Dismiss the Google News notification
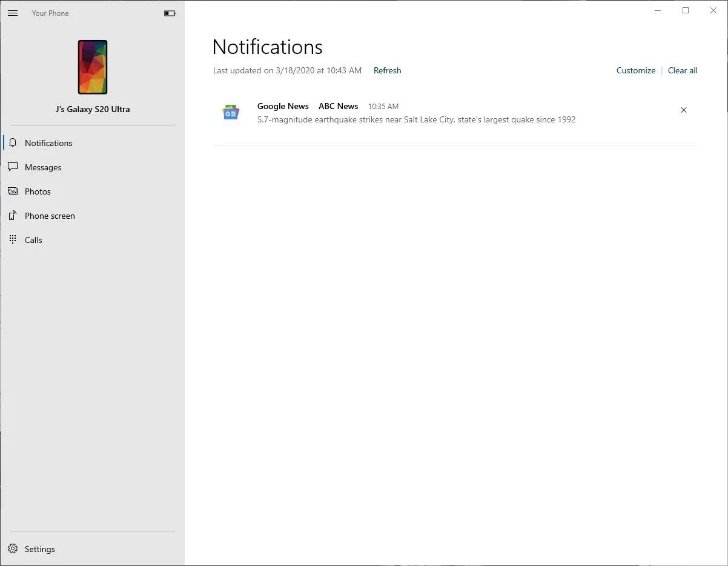The width and height of the screenshot is (728, 566). (683, 110)
